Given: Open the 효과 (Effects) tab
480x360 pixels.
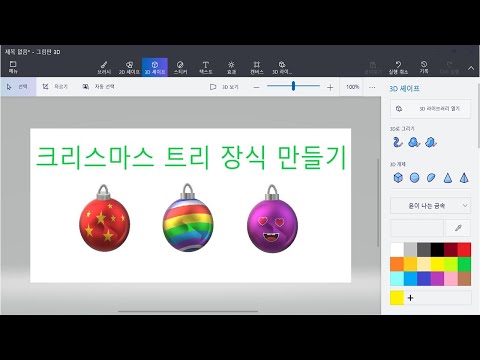Looking at the screenshot, I should click(231, 67).
